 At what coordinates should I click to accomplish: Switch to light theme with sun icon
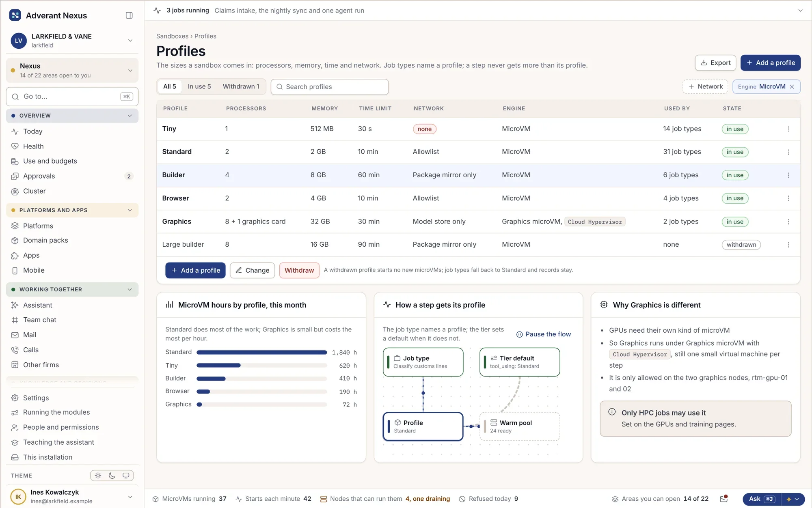pyautogui.click(x=98, y=476)
